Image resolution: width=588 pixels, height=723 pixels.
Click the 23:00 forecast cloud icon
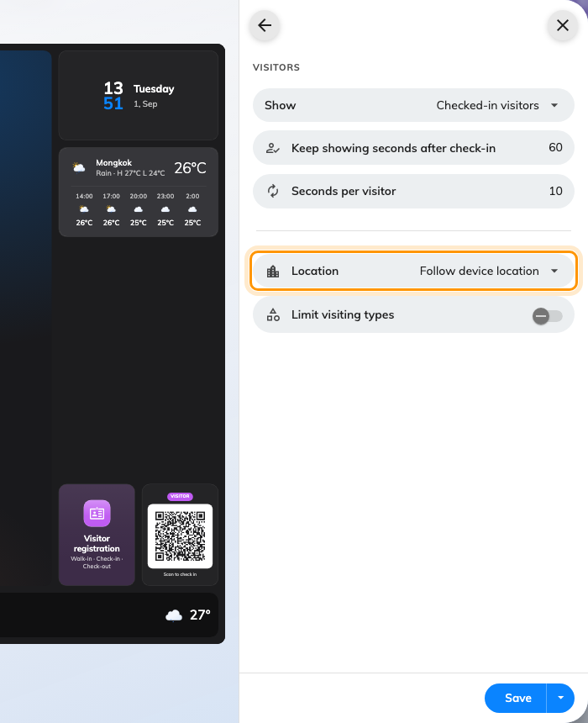(x=165, y=209)
